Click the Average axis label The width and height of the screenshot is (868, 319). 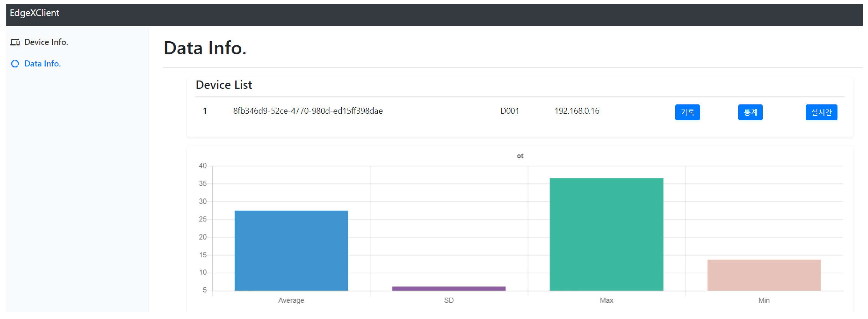pos(291,300)
